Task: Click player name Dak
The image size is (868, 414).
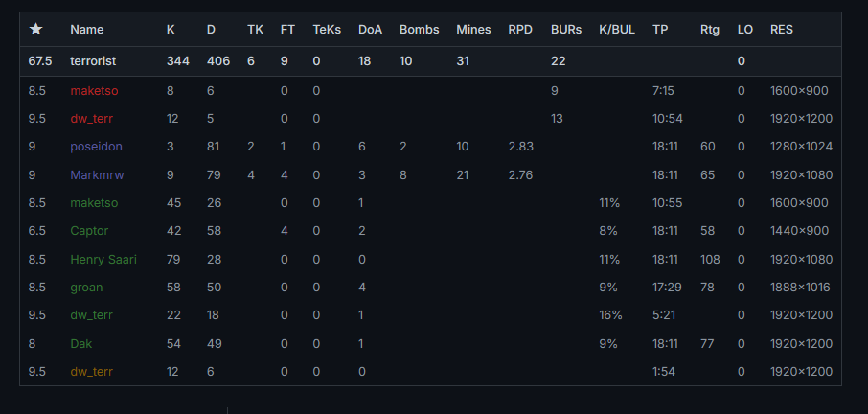Action: click(x=81, y=342)
